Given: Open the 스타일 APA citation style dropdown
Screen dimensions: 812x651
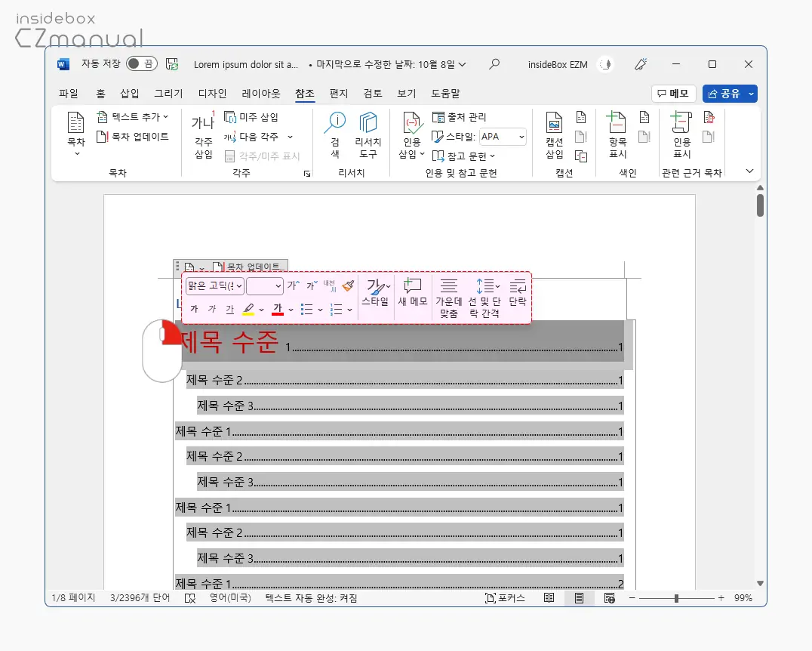Looking at the screenshot, I should 503,137.
